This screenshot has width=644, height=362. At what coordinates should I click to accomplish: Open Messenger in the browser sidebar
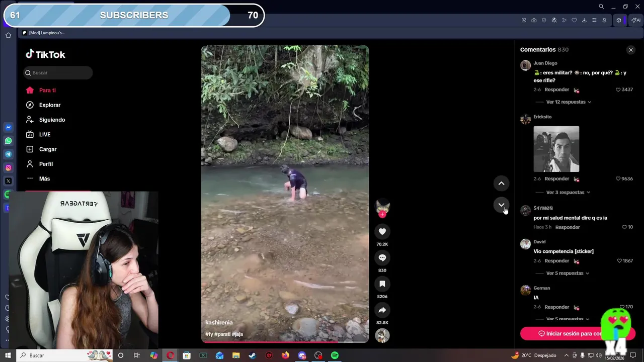(x=8, y=128)
